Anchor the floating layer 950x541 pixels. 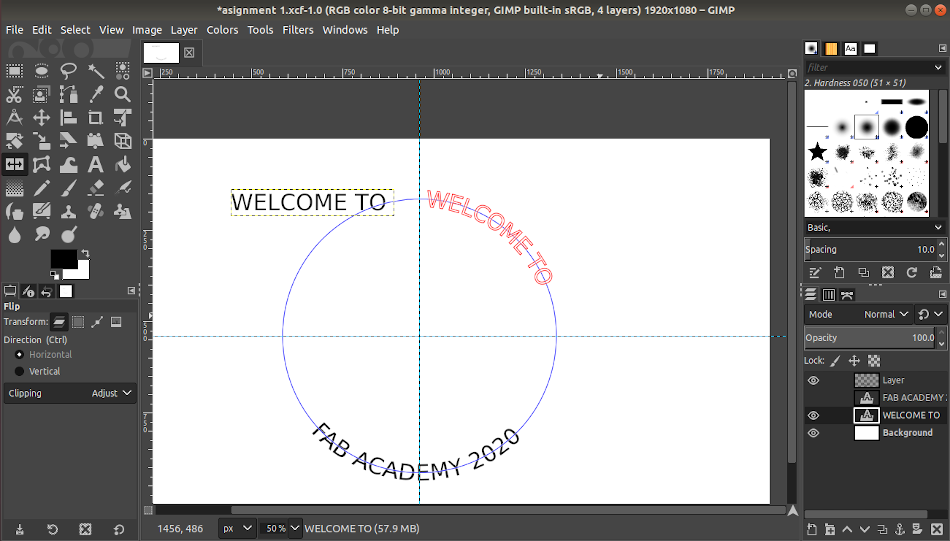coord(900,529)
